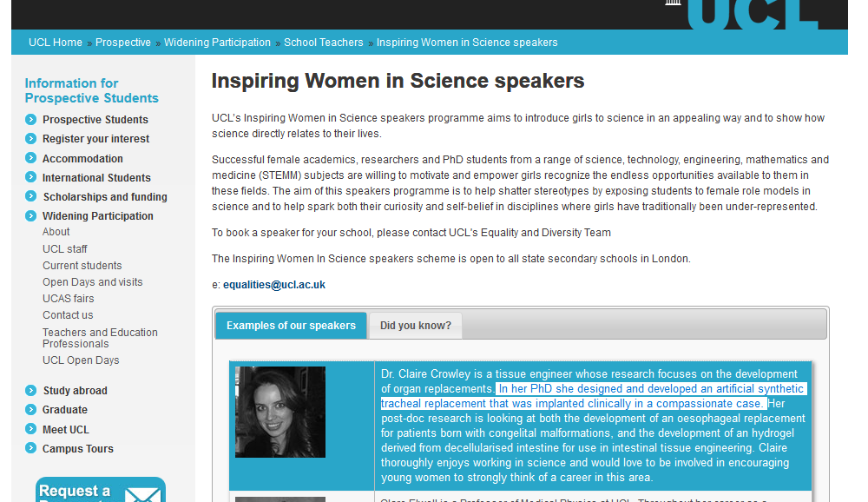
Task: Open the equalities@ucl.ac.uk email link
Action: (274, 285)
